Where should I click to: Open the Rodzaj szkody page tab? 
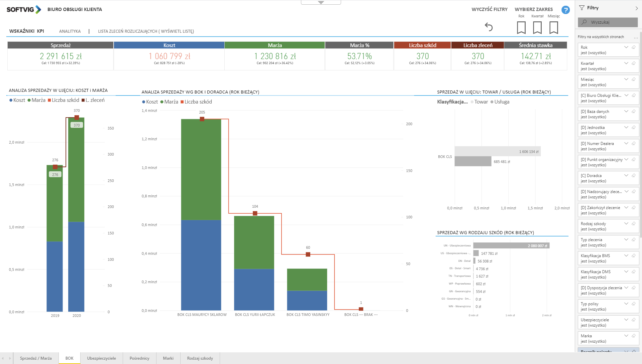tap(200, 358)
